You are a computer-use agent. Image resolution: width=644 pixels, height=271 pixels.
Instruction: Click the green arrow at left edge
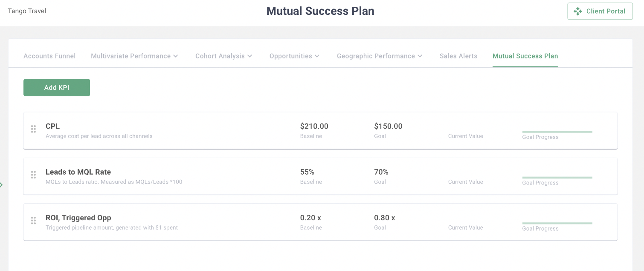(x=1, y=185)
